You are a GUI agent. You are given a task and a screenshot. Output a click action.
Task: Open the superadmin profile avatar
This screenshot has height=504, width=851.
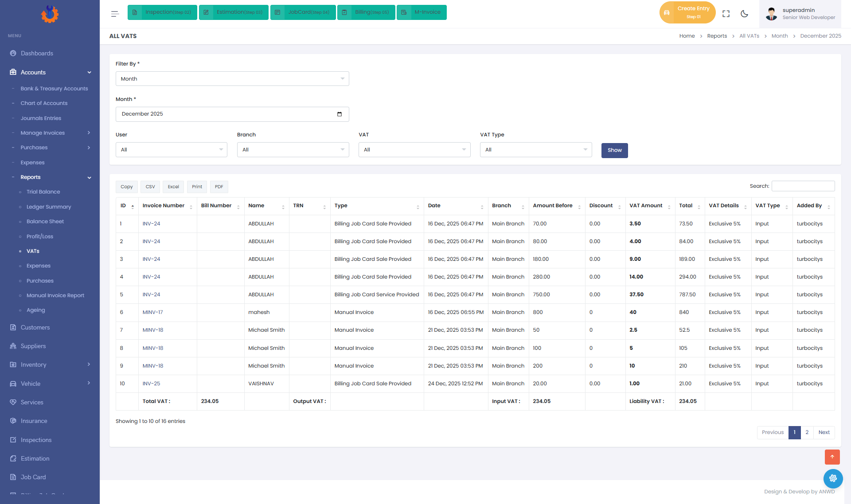tap(771, 14)
